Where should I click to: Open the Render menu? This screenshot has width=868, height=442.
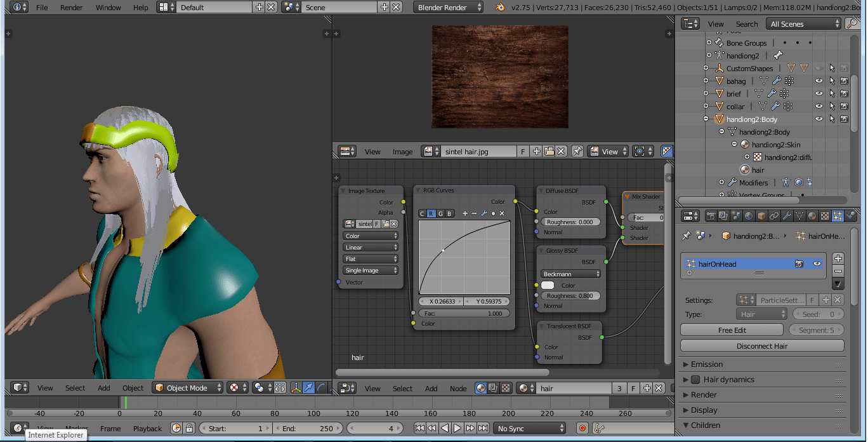click(72, 8)
